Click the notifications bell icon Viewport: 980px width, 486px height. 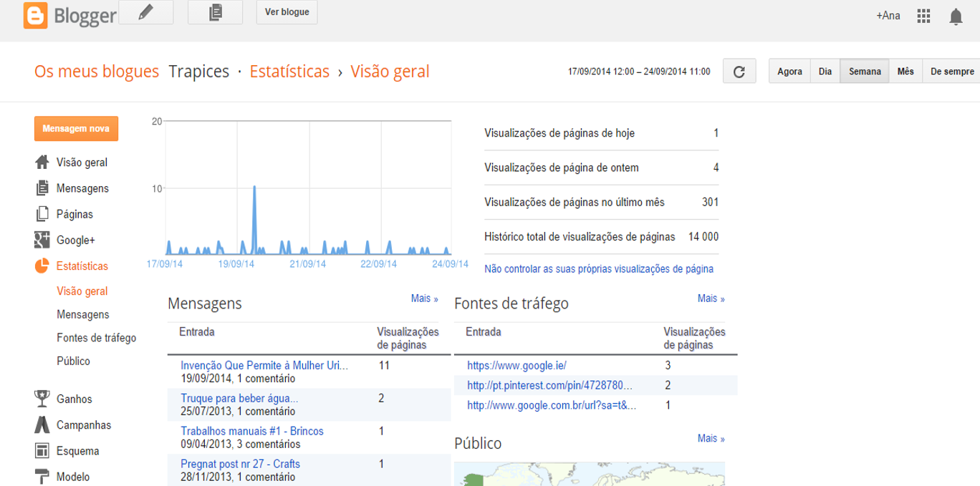(956, 16)
